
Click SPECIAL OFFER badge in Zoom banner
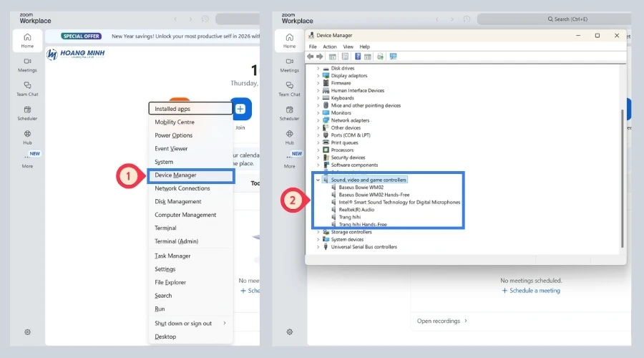click(x=82, y=37)
